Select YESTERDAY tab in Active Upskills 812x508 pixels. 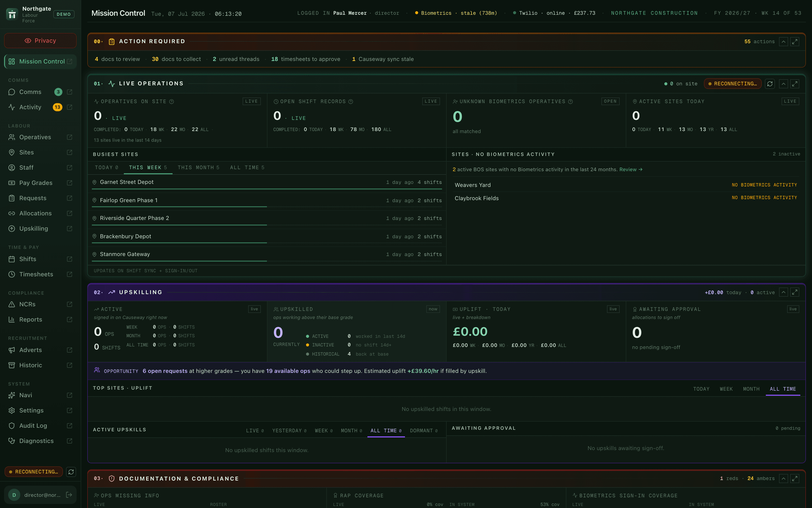point(289,431)
